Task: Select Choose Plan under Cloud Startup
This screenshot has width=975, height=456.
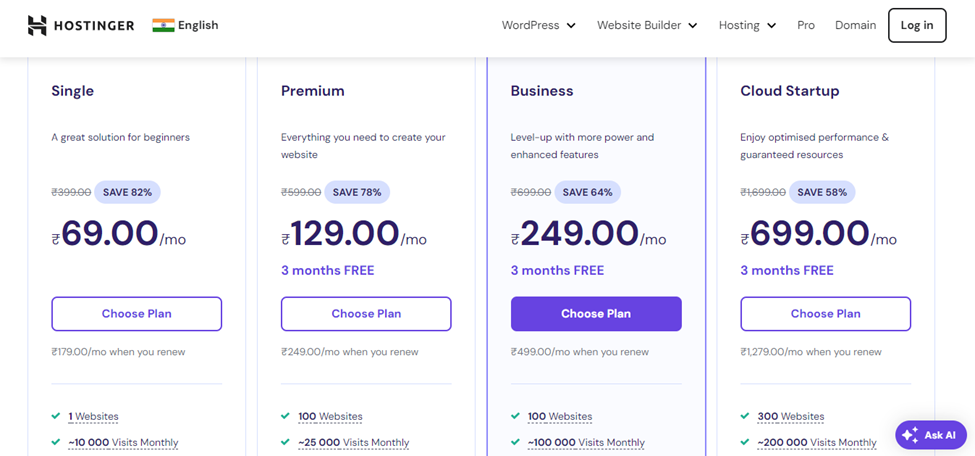Action: click(x=826, y=314)
